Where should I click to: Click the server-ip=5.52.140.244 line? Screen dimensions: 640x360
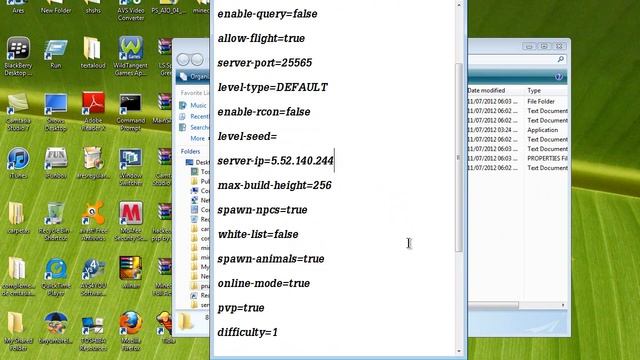276,161
